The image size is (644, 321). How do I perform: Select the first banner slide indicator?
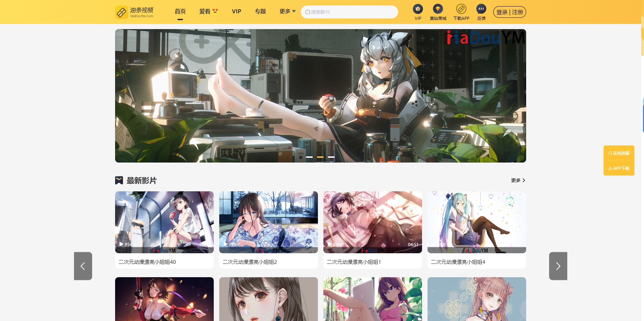[x=309, y=157]
